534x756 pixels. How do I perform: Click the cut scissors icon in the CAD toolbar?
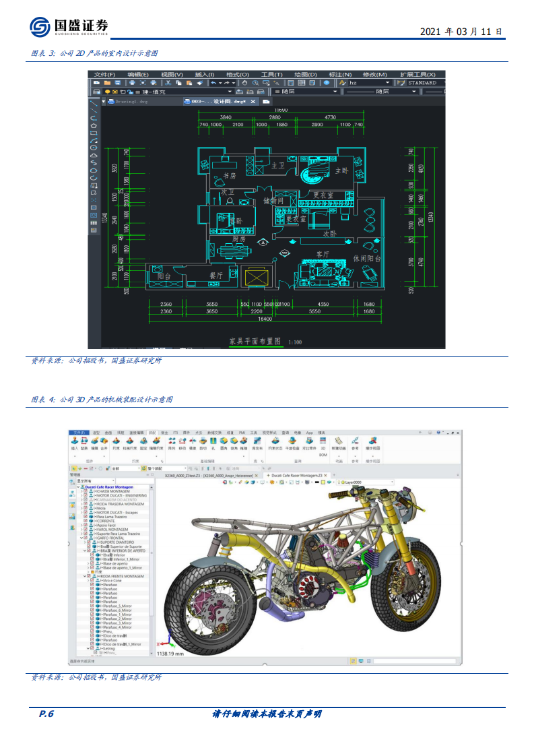pos(168,83)
